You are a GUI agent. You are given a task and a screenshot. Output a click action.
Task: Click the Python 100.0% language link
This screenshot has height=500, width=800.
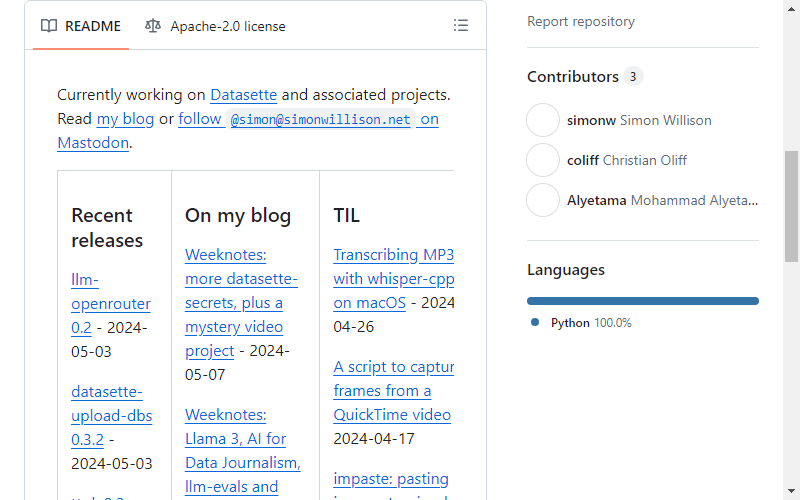coord(591,323)
